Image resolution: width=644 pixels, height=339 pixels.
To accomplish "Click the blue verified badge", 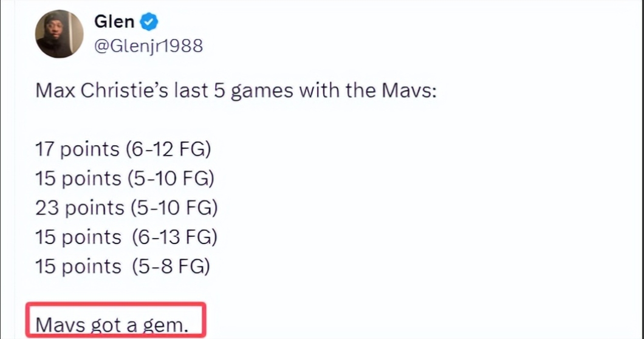I will (x=149, y=22).
